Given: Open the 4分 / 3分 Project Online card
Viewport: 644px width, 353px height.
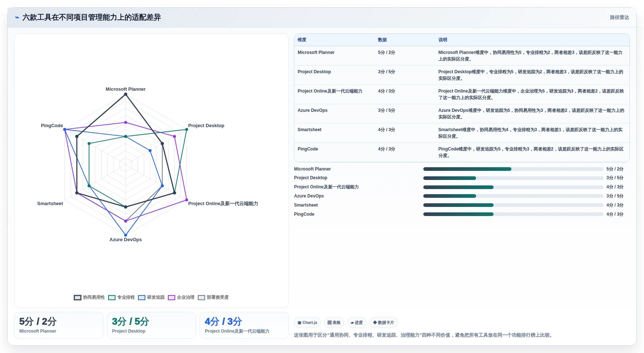Looking at the screenshot, I should click(x=244, y=325).
